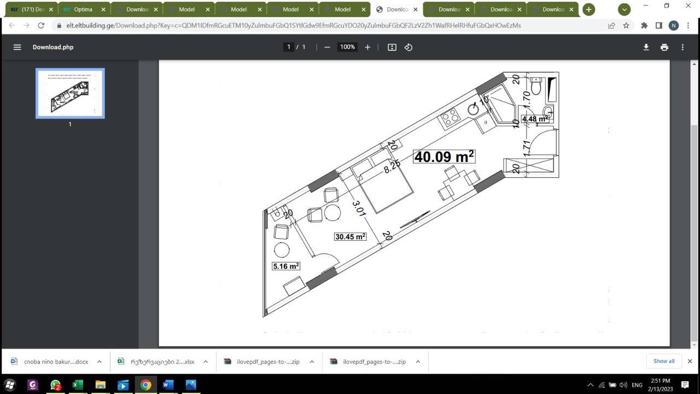This screenshot has width=700, height=394.
Task: Open the Extensions puzzle icon
Action: (644, 25)
